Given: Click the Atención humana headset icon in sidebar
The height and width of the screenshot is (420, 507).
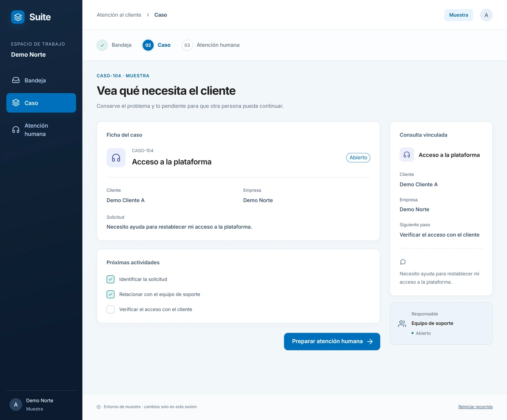Looking at the screenshot, I should click(x=16, y=130).
